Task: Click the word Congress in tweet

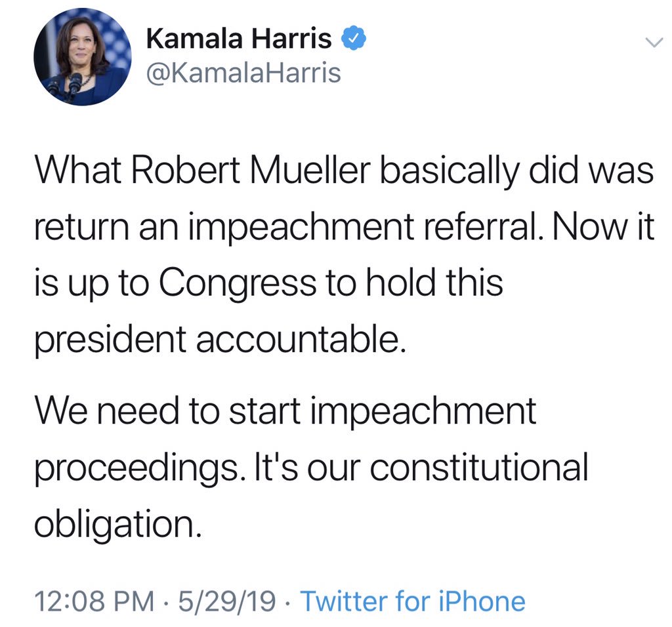Action: pyautogui.click(x=238, y=283)
